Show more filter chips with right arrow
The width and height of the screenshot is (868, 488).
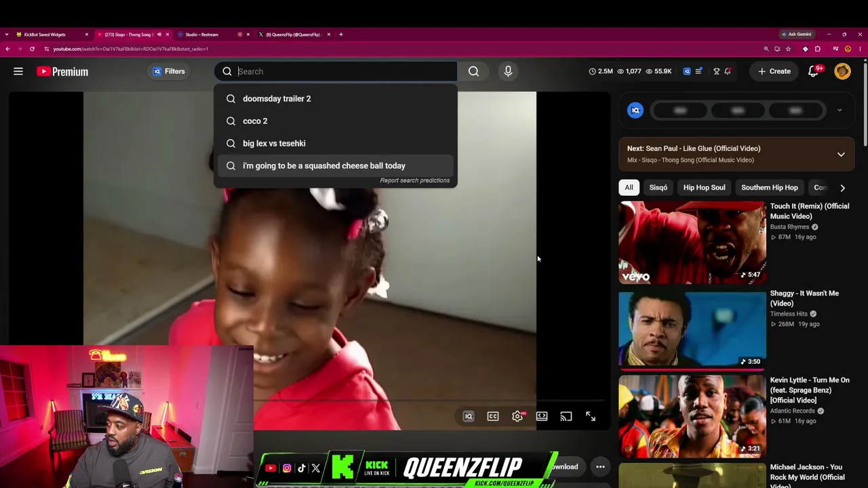(842, 188)
